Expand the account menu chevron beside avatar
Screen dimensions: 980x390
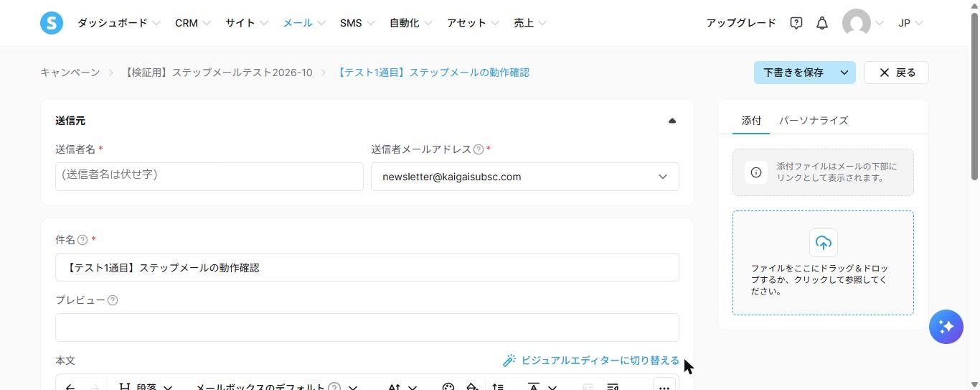(x=880, y=23)
